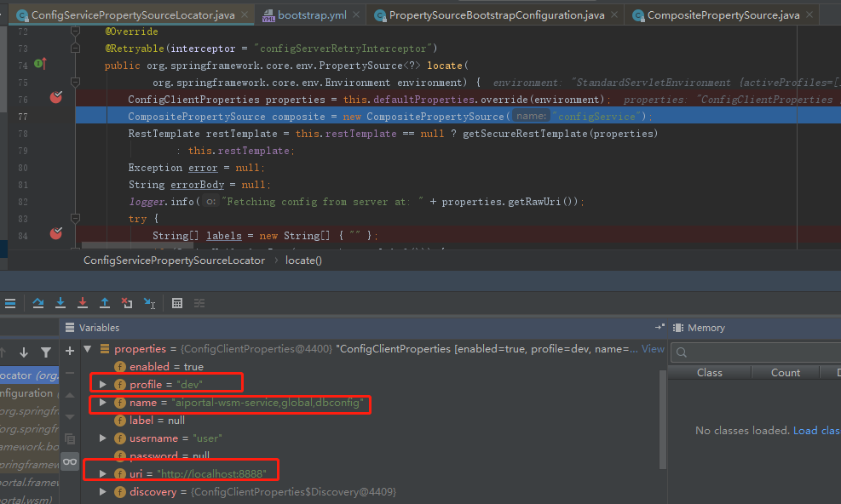Close the bootstrap.yml tab
Screen dimensions: 841x504
point(356,15)
